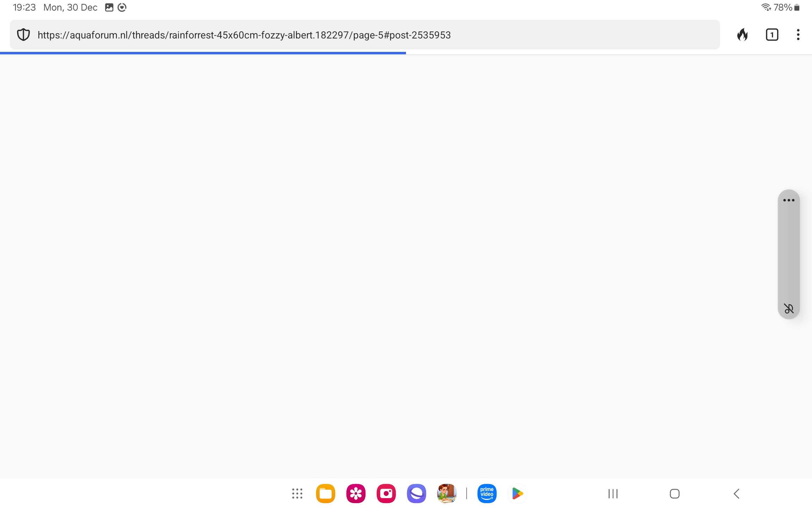Screen dimensions: 812x508
Task: Open the purple Samsung Internet browser
Action: (x=416, y=494)
